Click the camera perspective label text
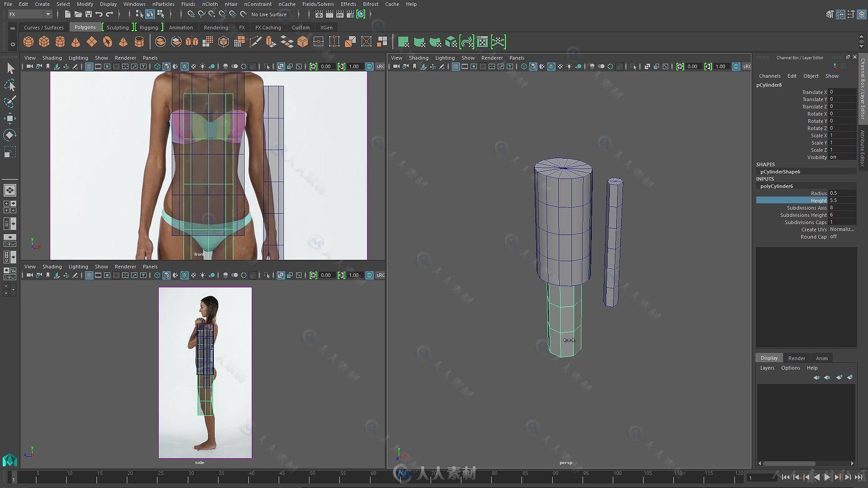868x488 pixels. pyautogui.click(x=565, y=462)
